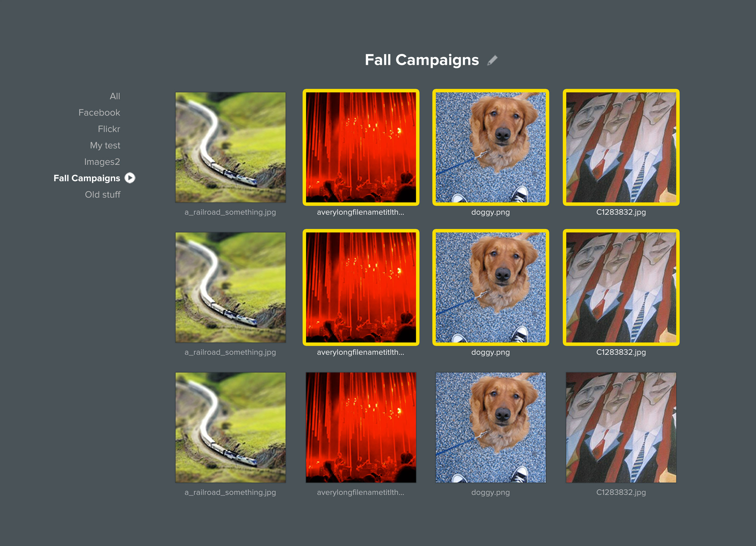Click the bottom-row a_railroad_something.jpg filename

click(x=230, y=492)
